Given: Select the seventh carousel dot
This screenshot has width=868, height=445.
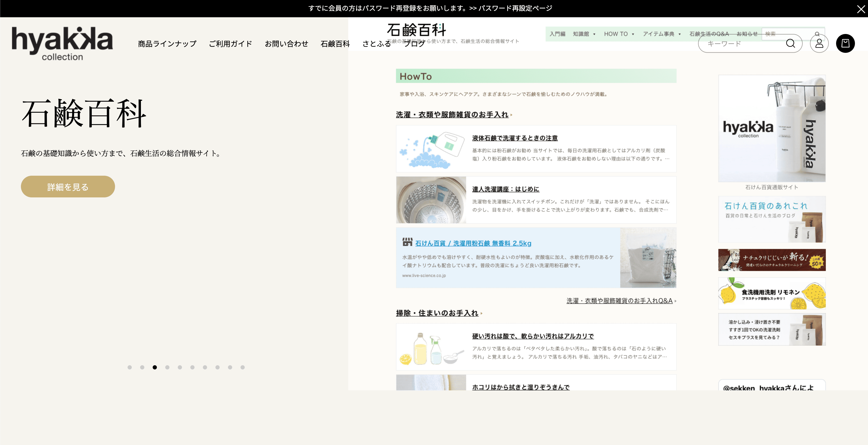Looking at the screenshot, I should (x=205, y=367).
